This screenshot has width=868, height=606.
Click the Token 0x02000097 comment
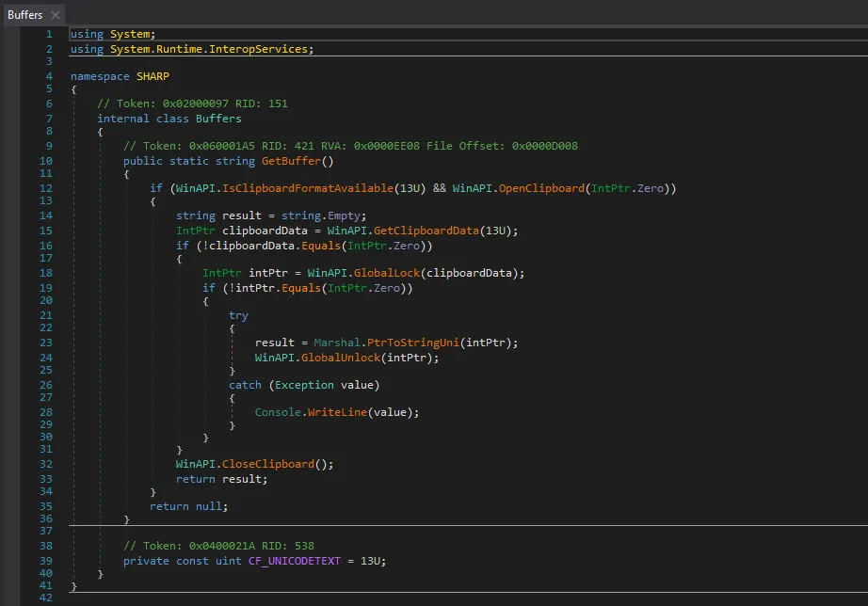(x=192, y=104)
